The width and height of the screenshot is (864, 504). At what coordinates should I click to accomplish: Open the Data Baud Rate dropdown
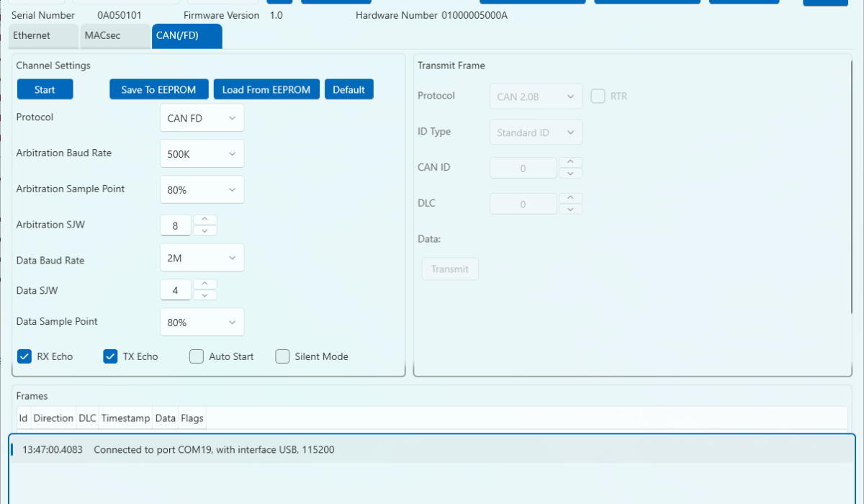202,258
